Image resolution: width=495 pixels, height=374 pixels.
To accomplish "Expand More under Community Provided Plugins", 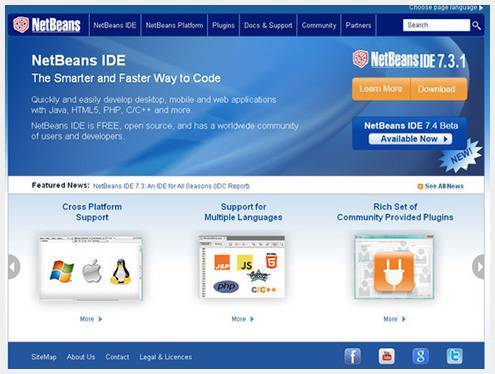I will [x=394, y=319].
